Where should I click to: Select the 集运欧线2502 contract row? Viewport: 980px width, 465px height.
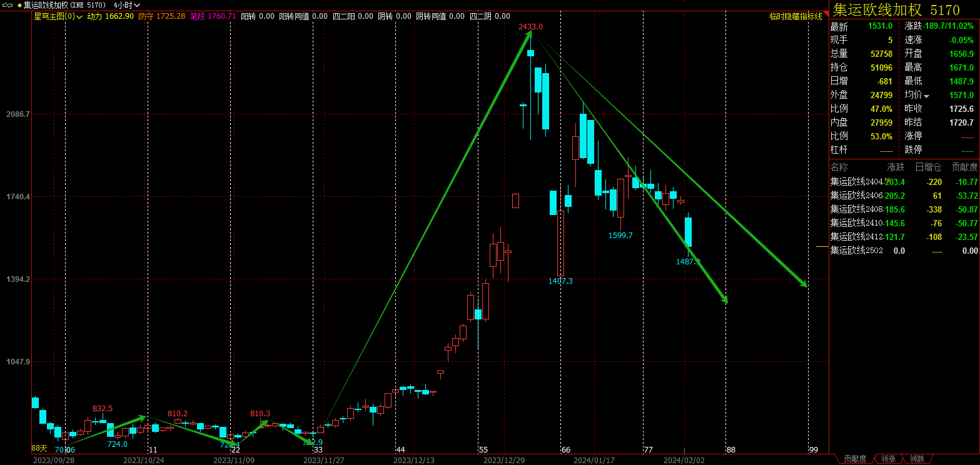904,251
